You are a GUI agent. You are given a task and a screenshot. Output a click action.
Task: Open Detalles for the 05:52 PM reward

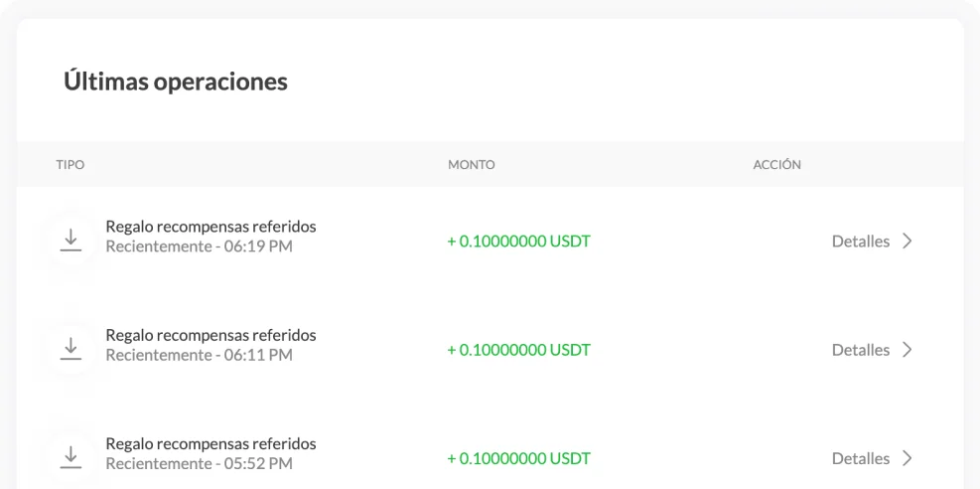(860, 458)
